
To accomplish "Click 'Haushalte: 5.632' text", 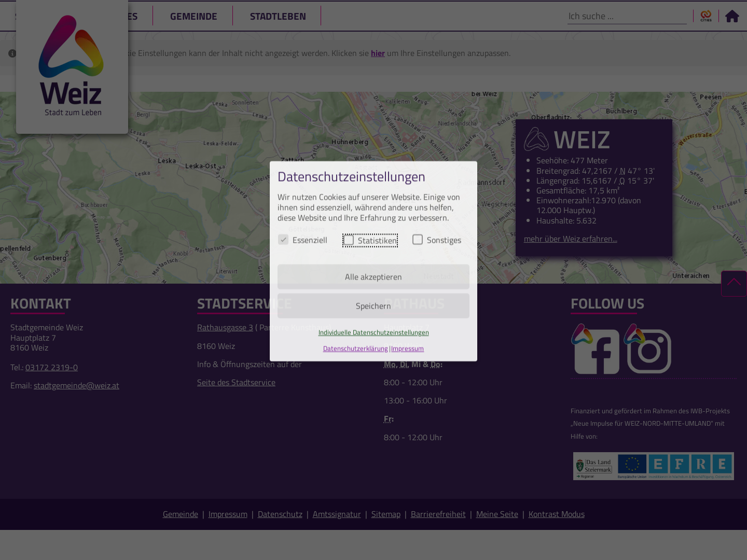I will tap(566, 220).
